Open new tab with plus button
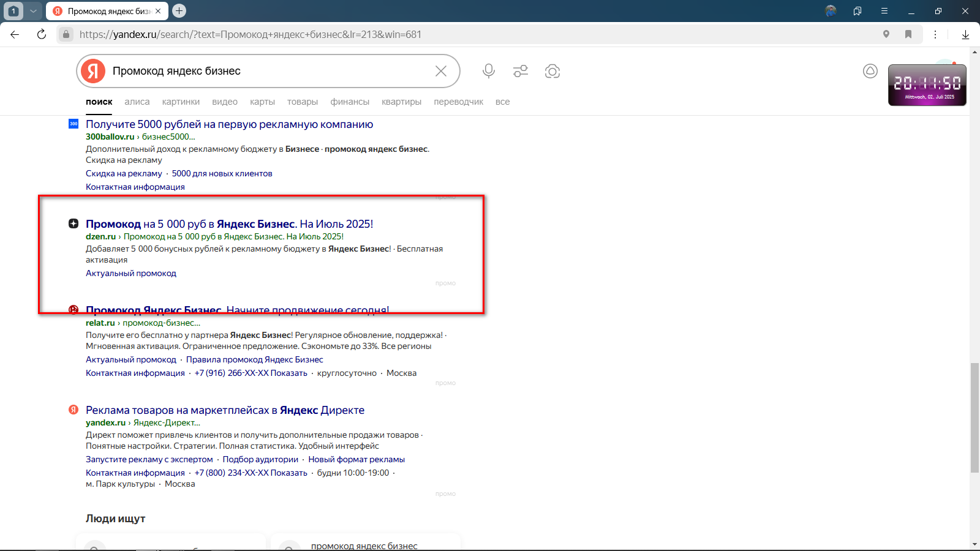This screenshot has width=980, height=551. [179, 10]
